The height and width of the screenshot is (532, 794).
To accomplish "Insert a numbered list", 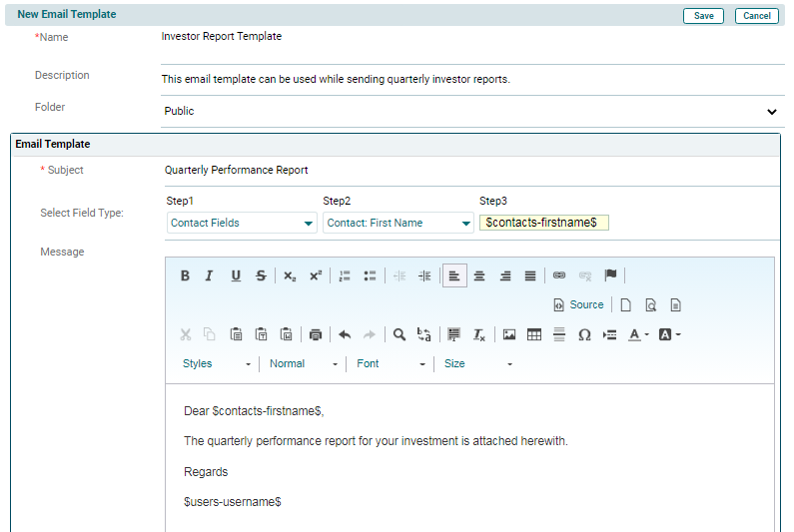I will (x=345, y=276).
